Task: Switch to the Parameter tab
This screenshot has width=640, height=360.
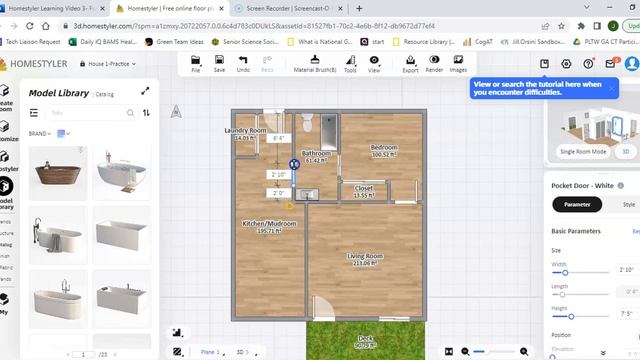Action: 577,204
